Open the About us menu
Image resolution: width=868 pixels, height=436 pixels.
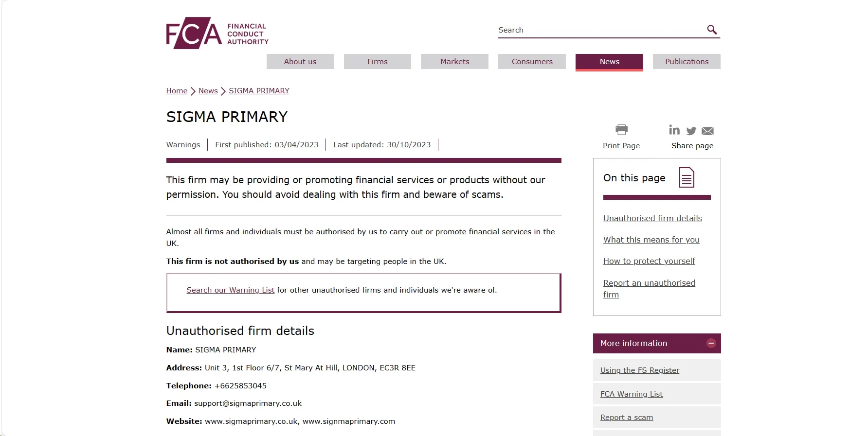click(300, 61)
